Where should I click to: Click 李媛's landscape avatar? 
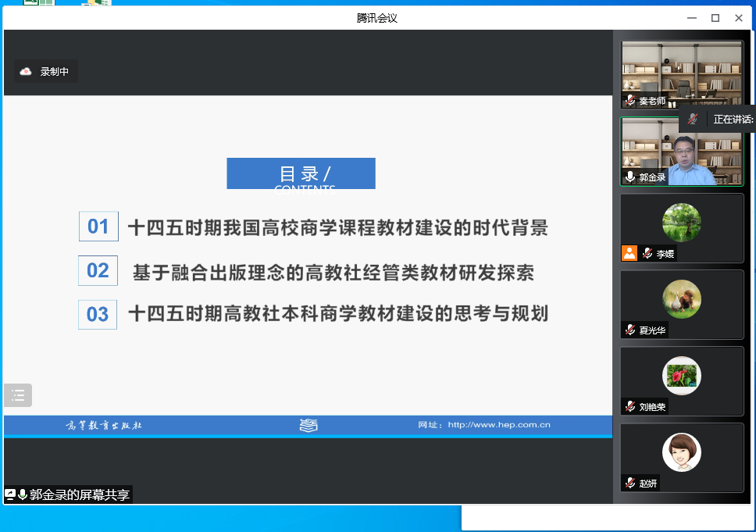click(x=682, y=222)
